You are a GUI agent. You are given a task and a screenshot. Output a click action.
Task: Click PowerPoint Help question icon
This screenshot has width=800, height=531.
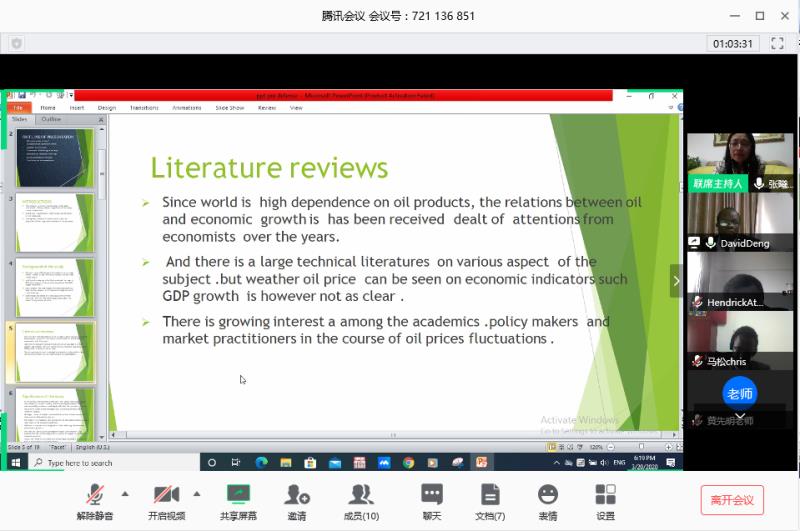[x=680, y=108]
